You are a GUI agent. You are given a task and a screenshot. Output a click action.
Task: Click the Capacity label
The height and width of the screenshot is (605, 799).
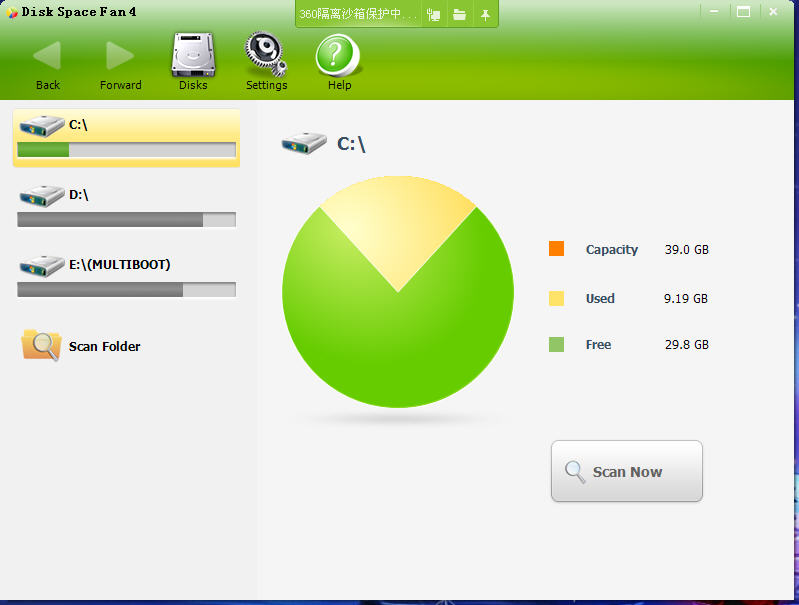coord(611,250)
